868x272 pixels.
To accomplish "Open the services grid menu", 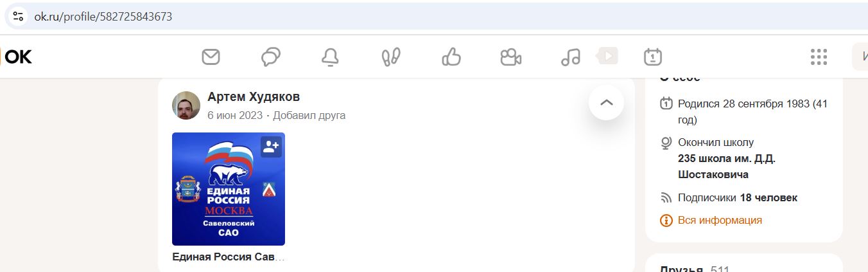I will [x=819, y=57].
